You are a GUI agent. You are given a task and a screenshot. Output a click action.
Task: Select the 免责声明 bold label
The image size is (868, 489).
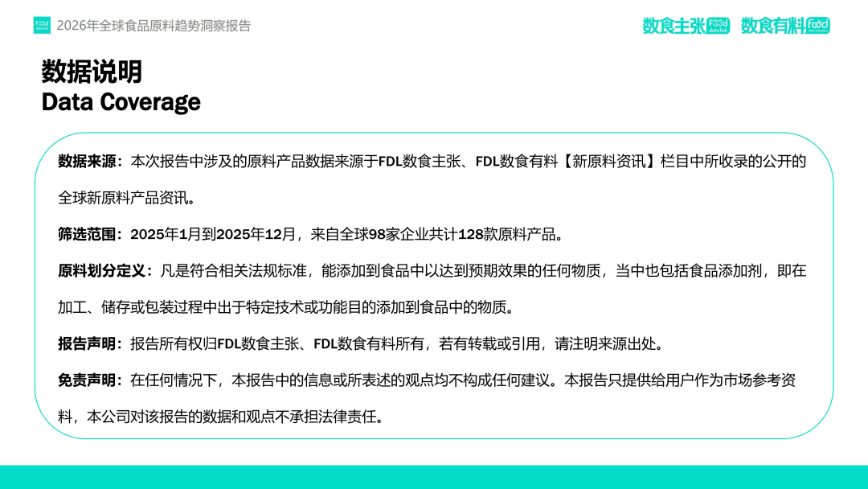88,380
